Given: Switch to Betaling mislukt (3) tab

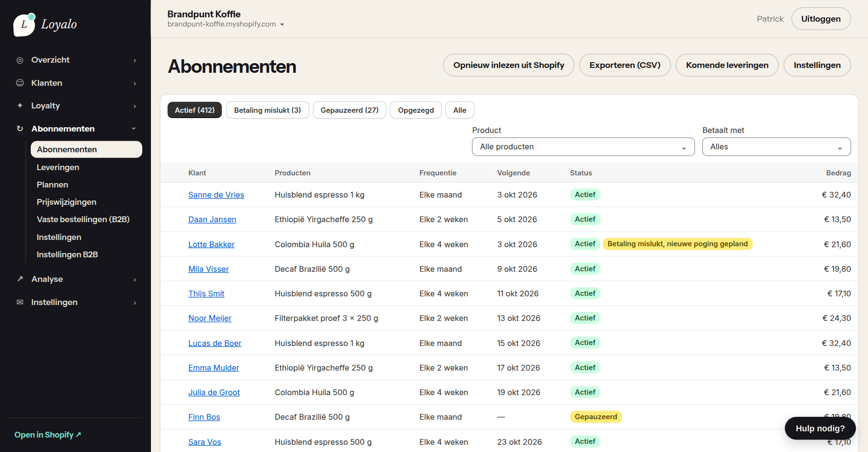Looking at the screenshot, I should coord(268,110).
